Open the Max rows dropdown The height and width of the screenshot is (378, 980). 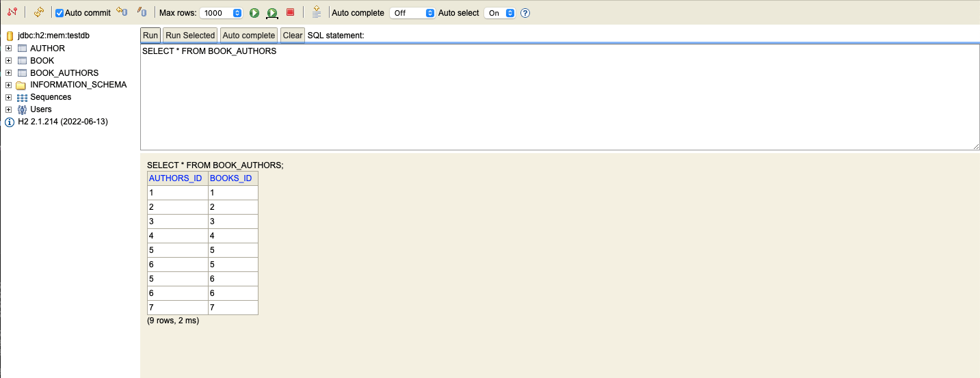222,13
